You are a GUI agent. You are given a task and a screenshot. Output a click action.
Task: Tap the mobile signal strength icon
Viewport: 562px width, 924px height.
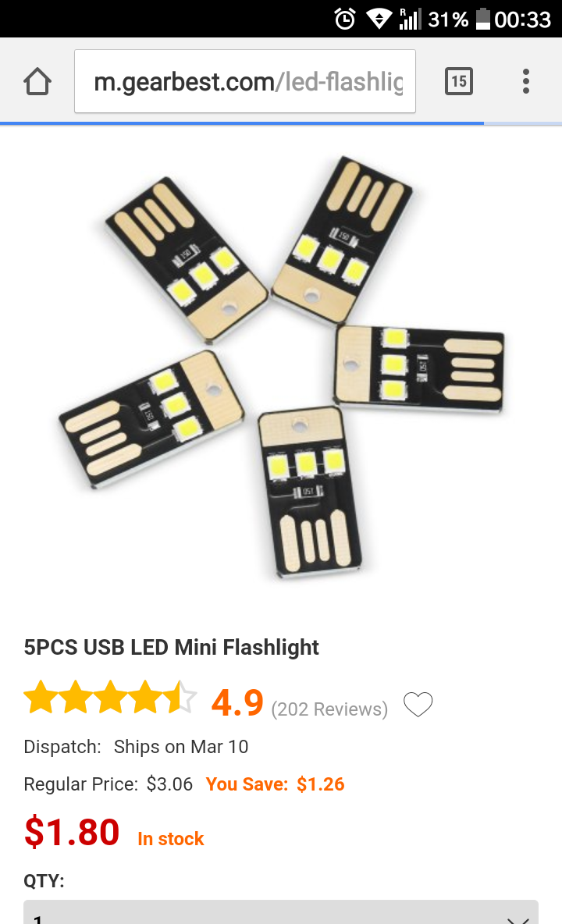(410, 19)
